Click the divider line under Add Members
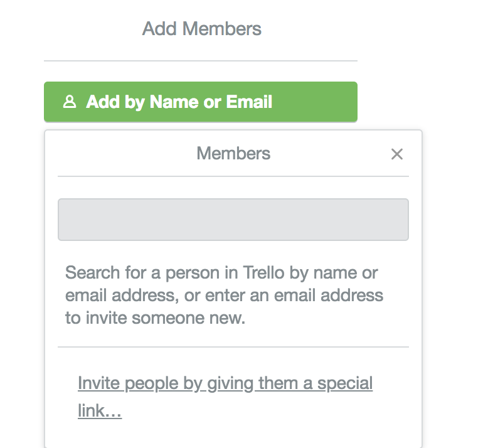Screen dimensions: 488x448 pyautogui.click(x=200, y=61)
